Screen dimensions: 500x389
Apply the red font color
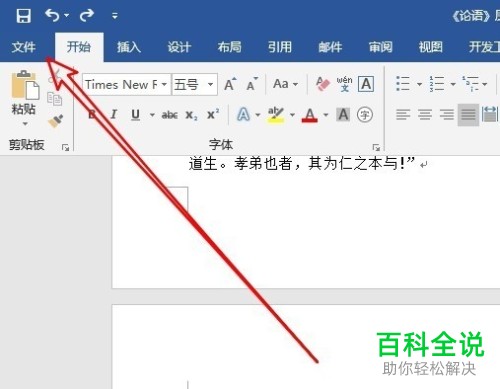310,115
